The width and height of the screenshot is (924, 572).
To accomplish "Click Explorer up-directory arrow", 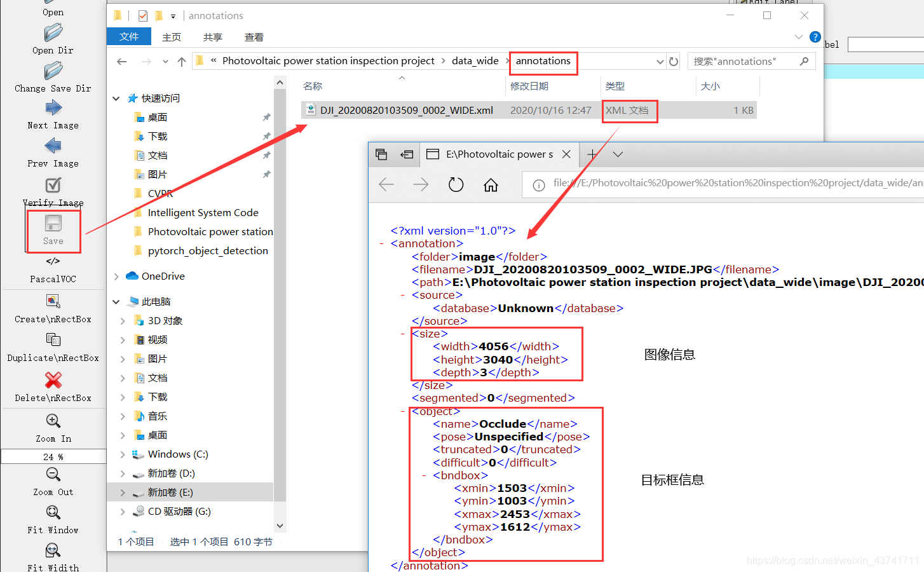I will click(x=182, y=62).
